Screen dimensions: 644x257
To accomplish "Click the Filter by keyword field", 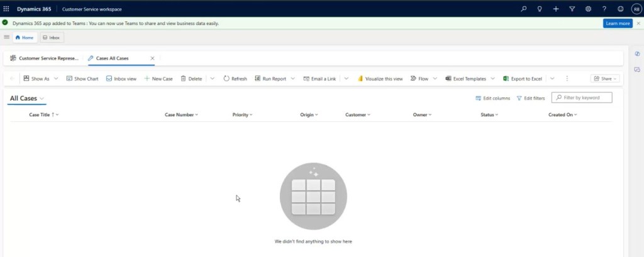I will (586, 98).
